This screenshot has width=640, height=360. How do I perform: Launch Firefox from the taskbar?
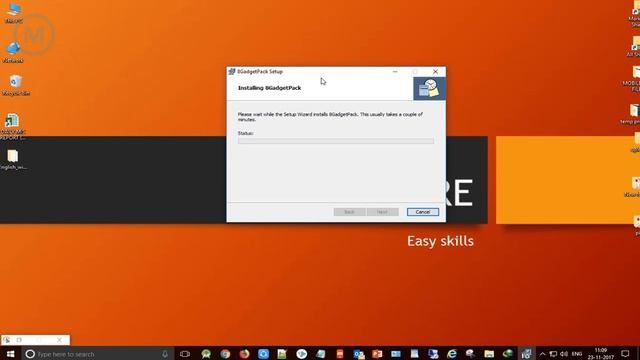tap(244, 354)
